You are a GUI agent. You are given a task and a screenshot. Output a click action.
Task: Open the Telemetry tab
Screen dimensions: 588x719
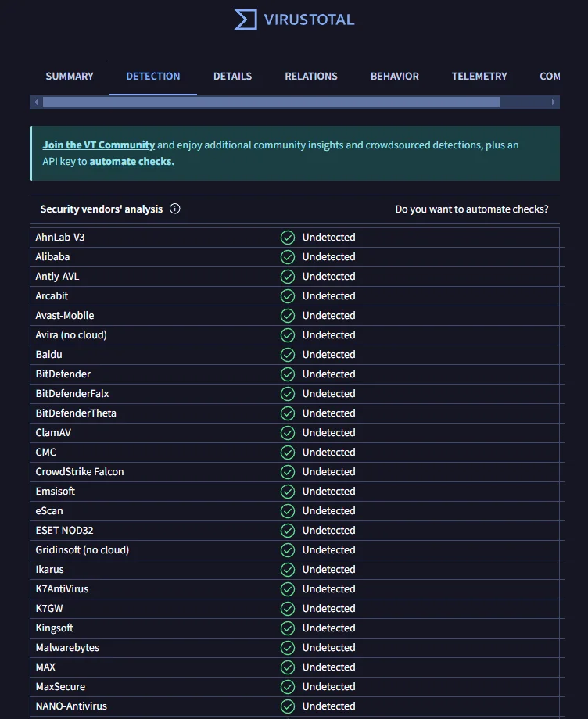pos(479,76)
